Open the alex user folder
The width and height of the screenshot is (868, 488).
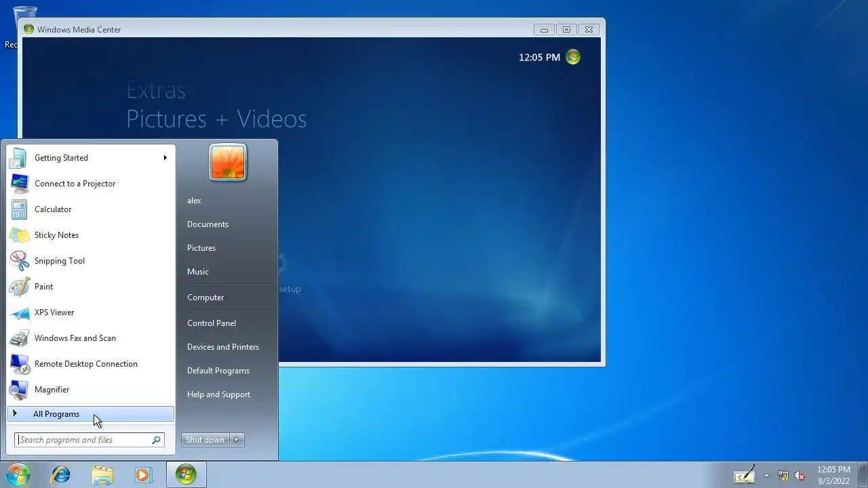(194, 201)
